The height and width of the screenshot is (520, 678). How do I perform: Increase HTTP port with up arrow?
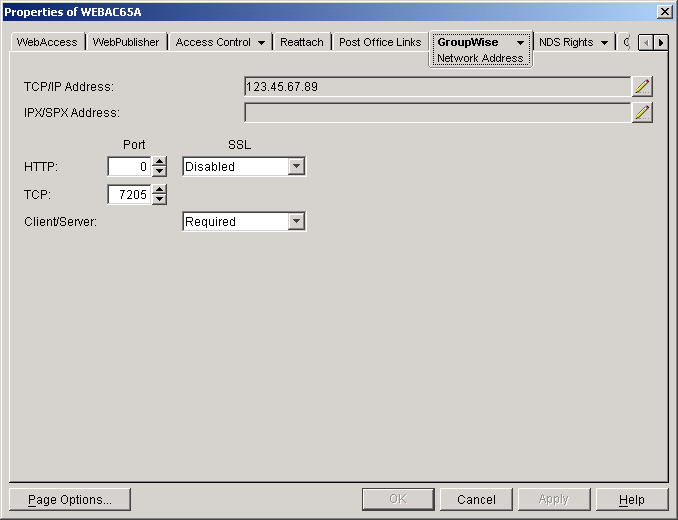(160, 162)
